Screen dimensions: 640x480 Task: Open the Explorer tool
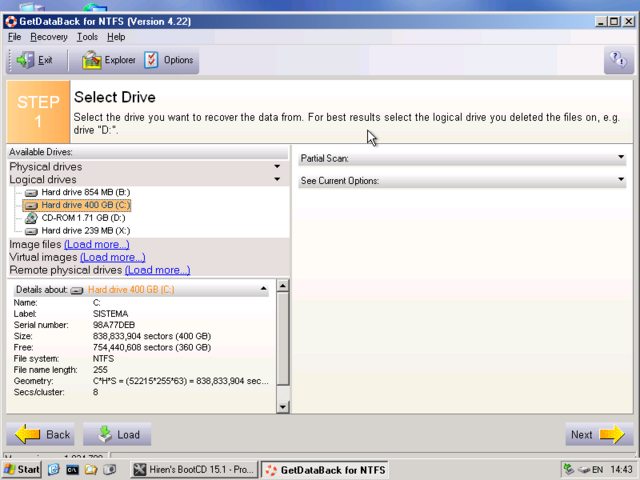(x=109, y=60)
